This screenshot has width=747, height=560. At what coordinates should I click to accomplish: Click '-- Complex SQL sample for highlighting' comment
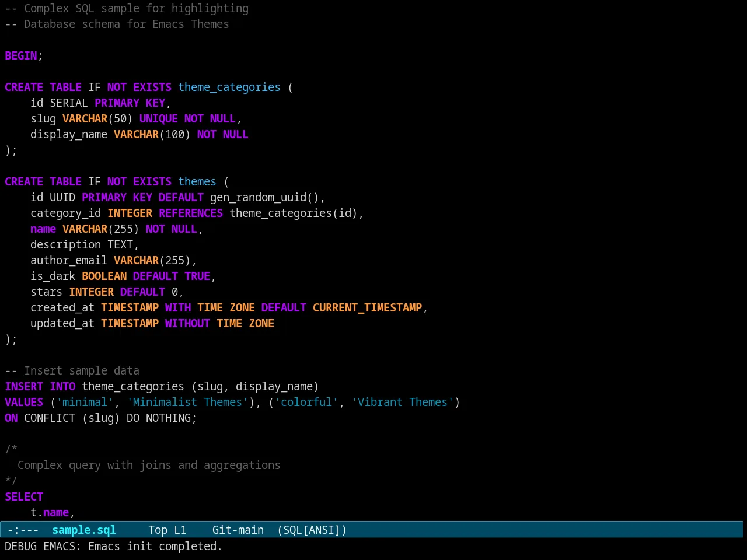(x=127, y=8)
